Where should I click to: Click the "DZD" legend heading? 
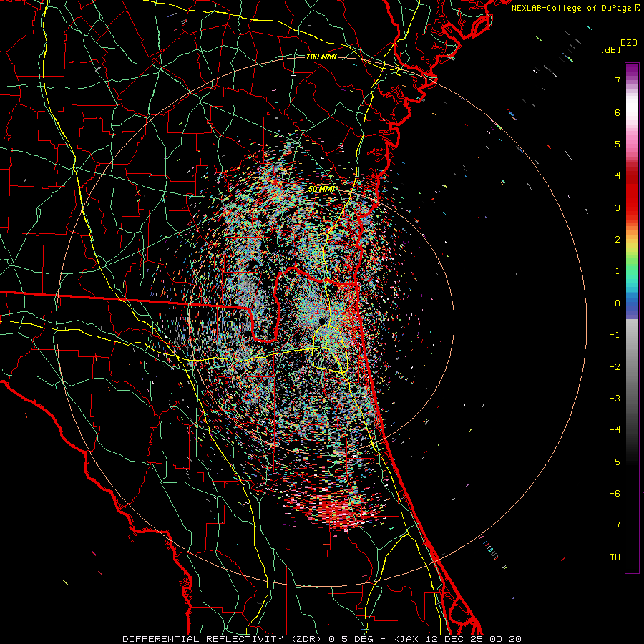coord(629,43)
